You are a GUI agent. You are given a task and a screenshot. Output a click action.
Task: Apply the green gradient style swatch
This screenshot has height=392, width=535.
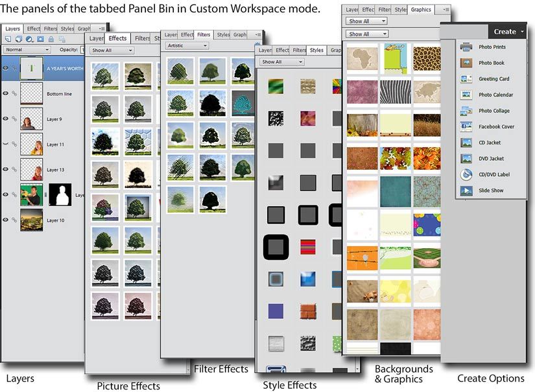click(x=276, y=86)
